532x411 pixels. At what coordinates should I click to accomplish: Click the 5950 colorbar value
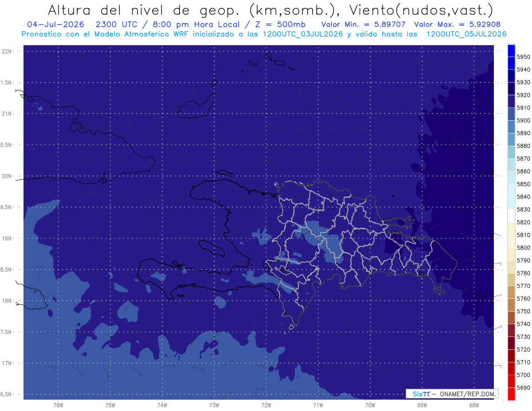(x=524, y=57)
